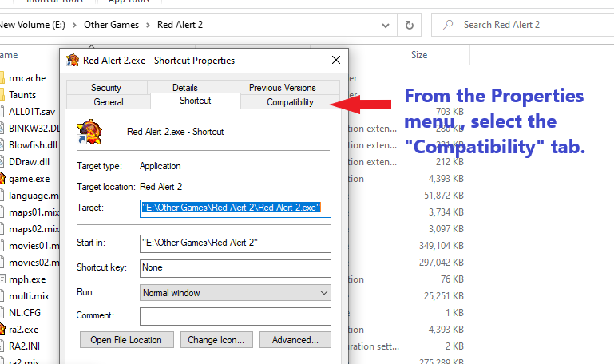Select the multi.mix file
Screen dimensions: 614x364
coord(29,296)
